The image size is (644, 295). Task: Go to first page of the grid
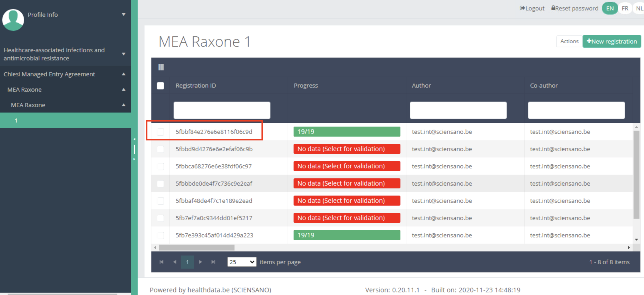click(162, 262)
